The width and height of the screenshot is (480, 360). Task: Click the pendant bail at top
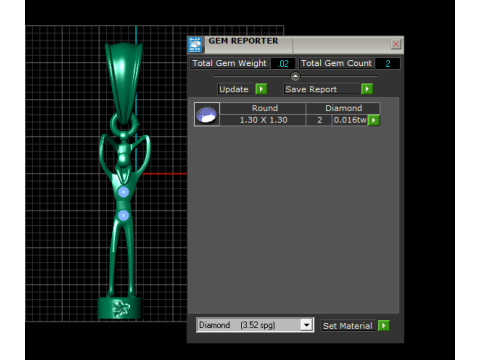pos(124,82)
